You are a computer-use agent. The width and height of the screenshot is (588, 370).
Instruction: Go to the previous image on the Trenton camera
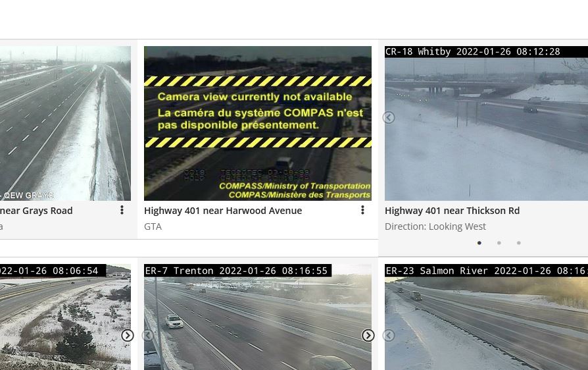[148, 335]
